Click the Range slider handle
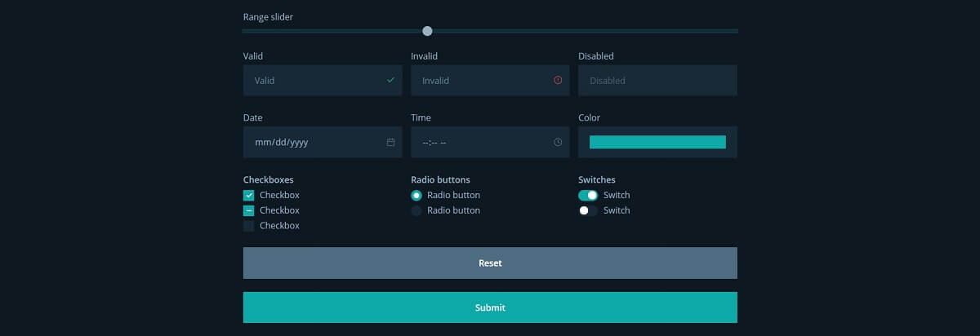 click(427, 31)
